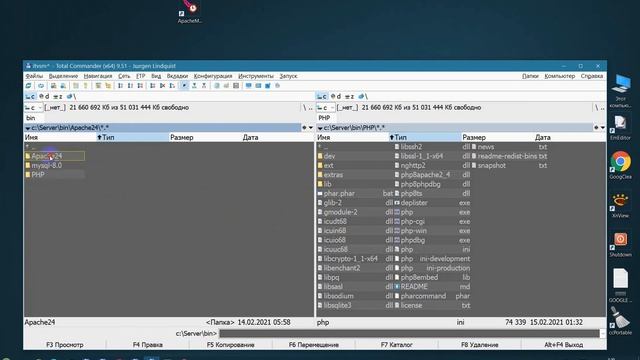
Task: Open directory history arrow of right path bar
Action: pos(603,128)
